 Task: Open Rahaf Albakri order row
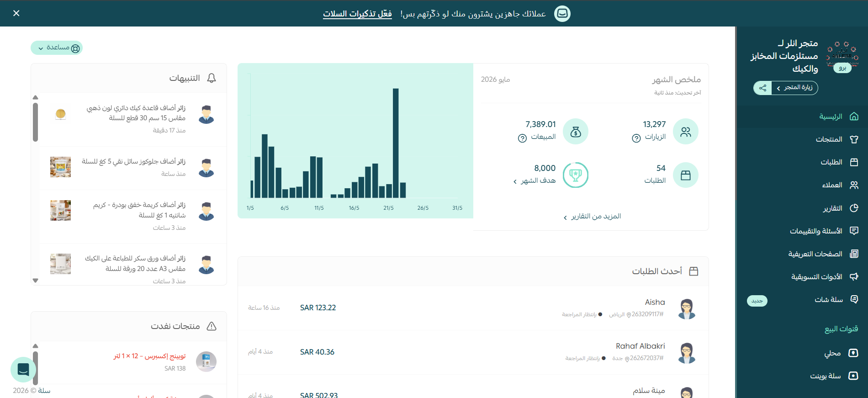point(473,352)
